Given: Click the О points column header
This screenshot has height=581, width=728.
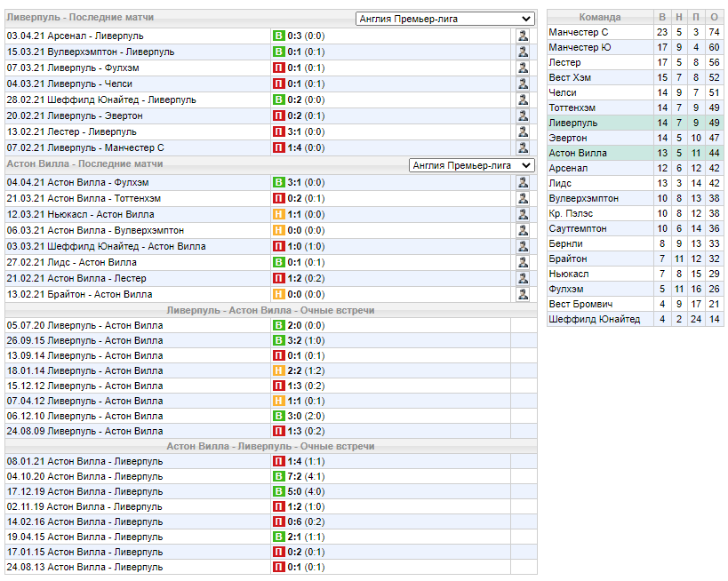Looking at the screenshot, I should (x=714, y=17).
